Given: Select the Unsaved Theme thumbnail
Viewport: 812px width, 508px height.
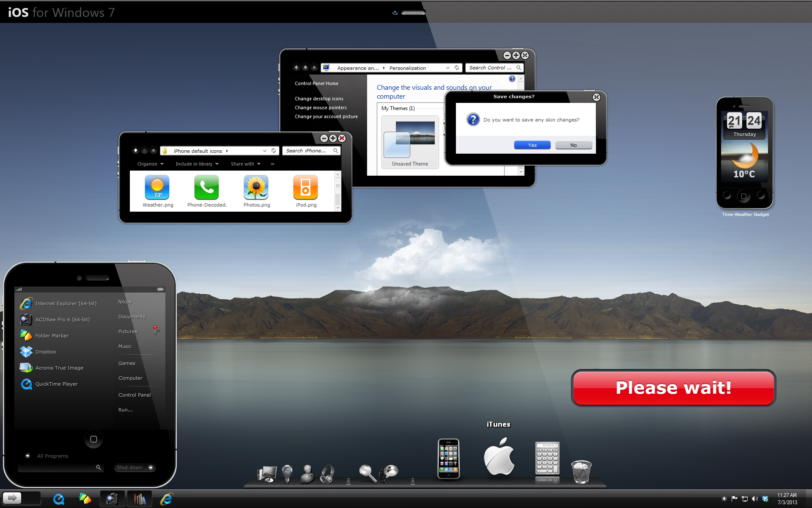Looking at the screenshot, I should point(410,142).
